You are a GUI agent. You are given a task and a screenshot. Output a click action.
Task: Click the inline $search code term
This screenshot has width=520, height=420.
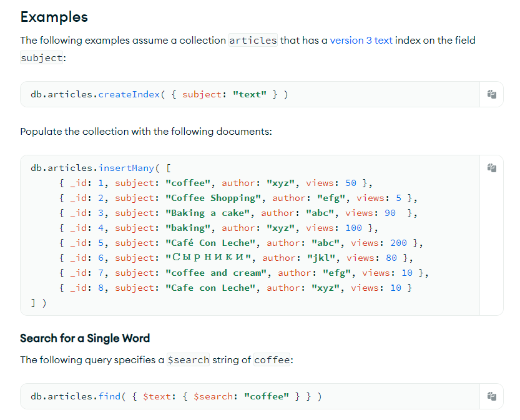tap(188, 360)
